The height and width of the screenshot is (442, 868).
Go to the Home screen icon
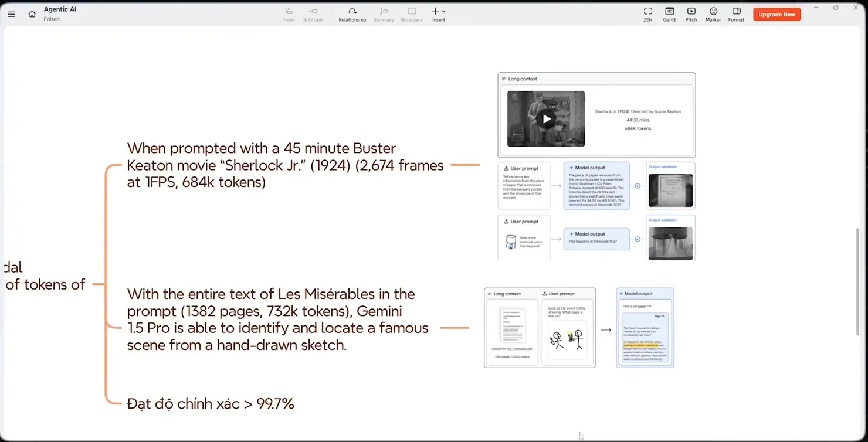click(x=32, y=14)
